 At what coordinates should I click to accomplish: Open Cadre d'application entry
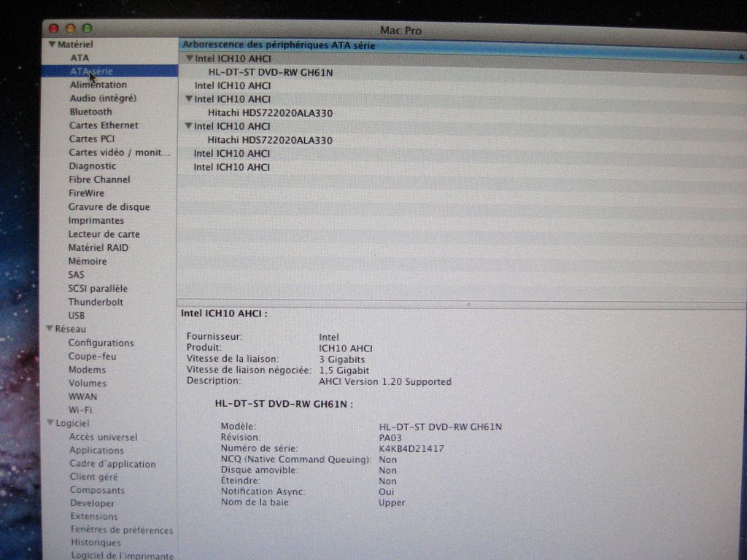pos(112,463)
